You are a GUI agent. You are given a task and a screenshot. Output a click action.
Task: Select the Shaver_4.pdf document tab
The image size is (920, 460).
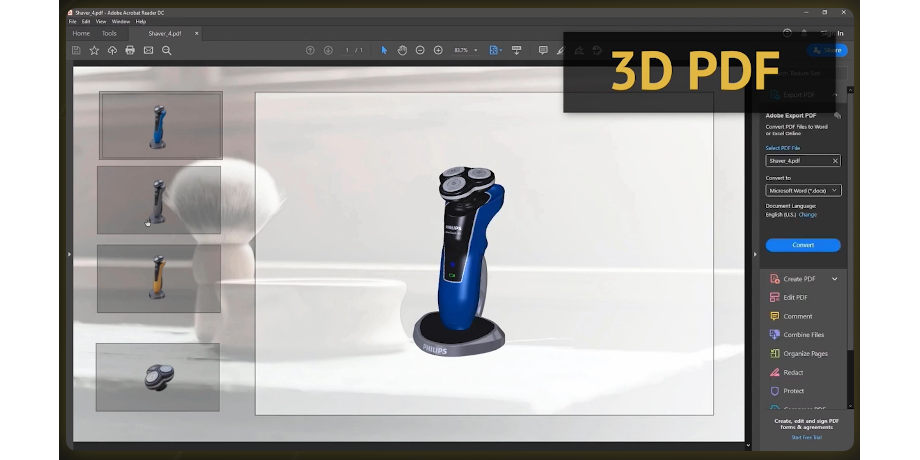(x=165, y=33)
